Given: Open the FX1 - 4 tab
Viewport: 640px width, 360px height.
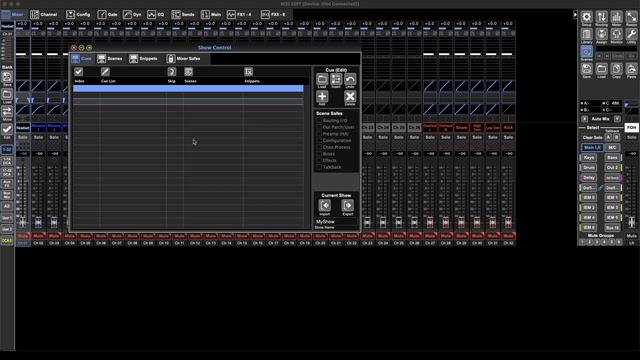Looking at the screenshot, I should click(x=239, y=15).
